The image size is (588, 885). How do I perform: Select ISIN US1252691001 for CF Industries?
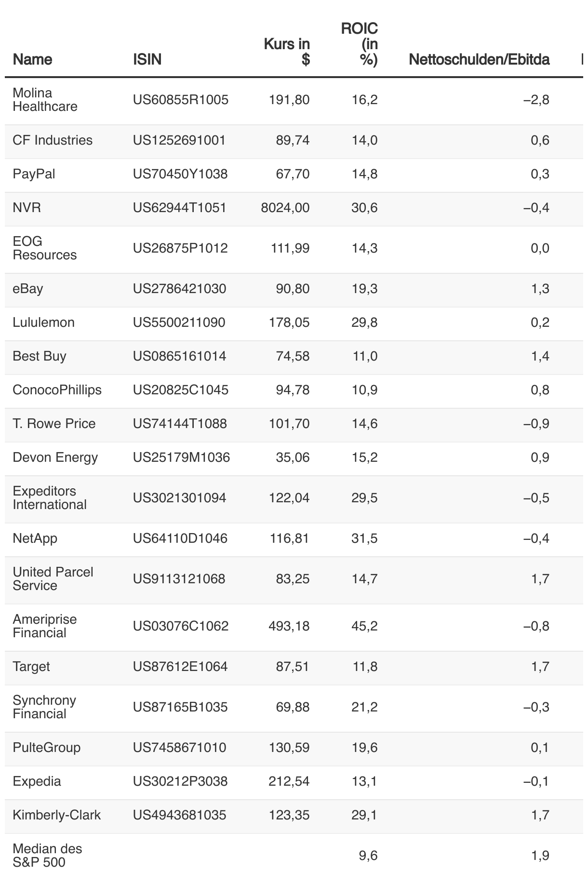click(x=179, y=140)
